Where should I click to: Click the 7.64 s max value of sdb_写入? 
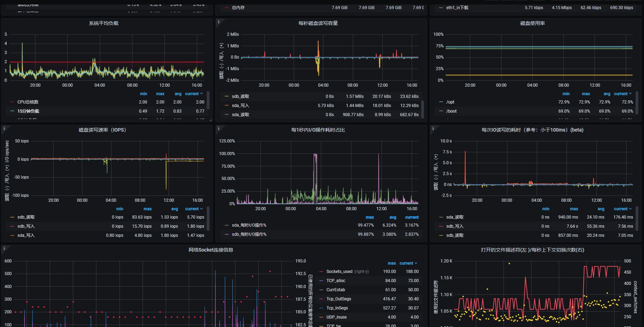tap(573, 226)
